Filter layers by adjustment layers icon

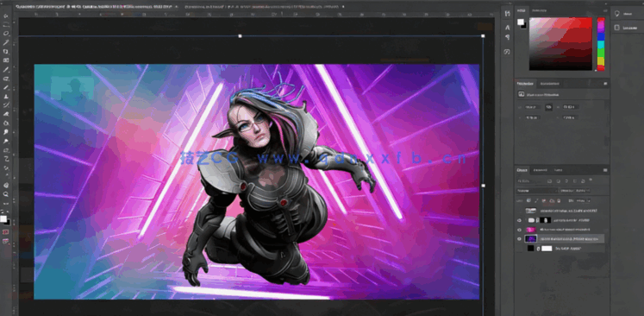tap(558, 181)
